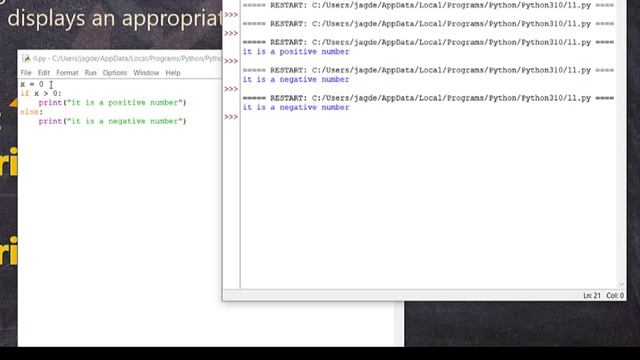Open the File menu in editor window
The height and width of the screenshot is (360, 640).
tap(26, 73)
